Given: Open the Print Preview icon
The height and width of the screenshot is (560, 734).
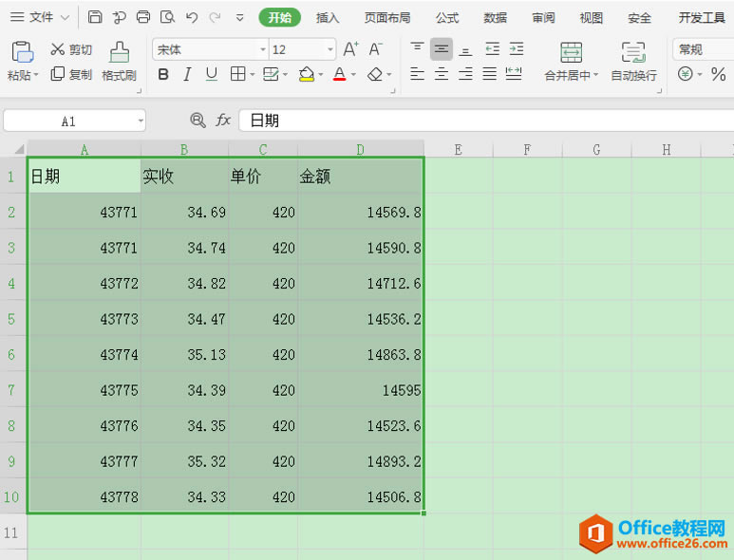Looking at the screenshot, I should [167, 17].
